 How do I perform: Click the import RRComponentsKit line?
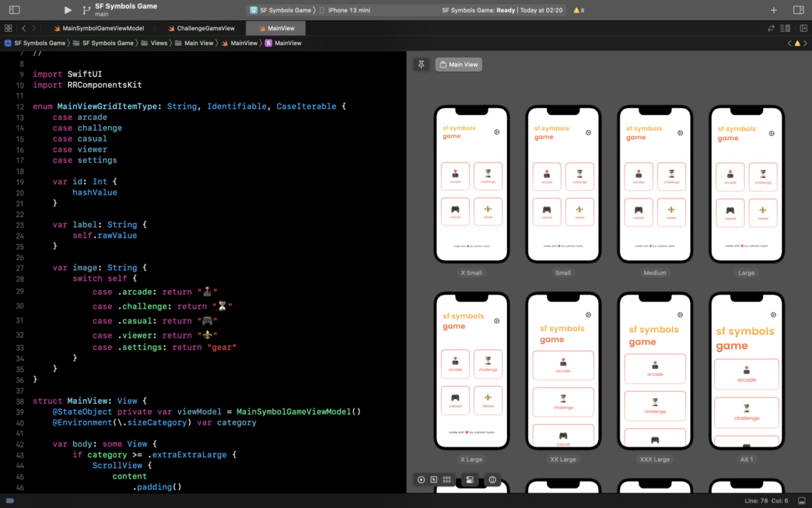pyautogui.click(x=88, y=84)
